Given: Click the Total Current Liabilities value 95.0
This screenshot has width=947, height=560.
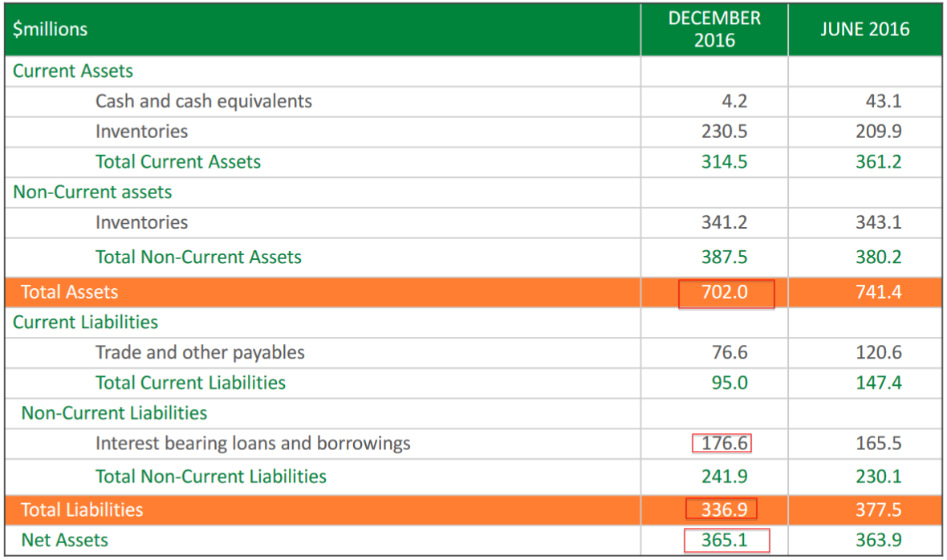Looking at the screenshot, I should click(729, 383).
